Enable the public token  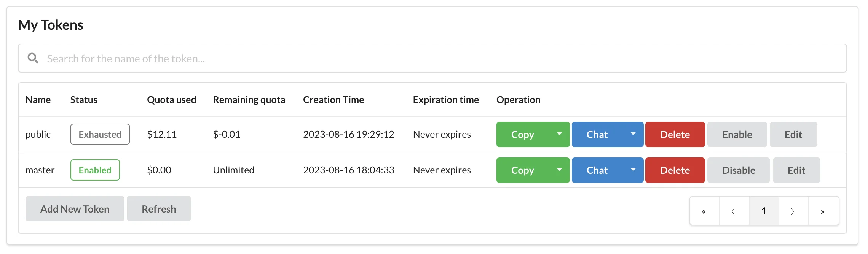[737, 135]
